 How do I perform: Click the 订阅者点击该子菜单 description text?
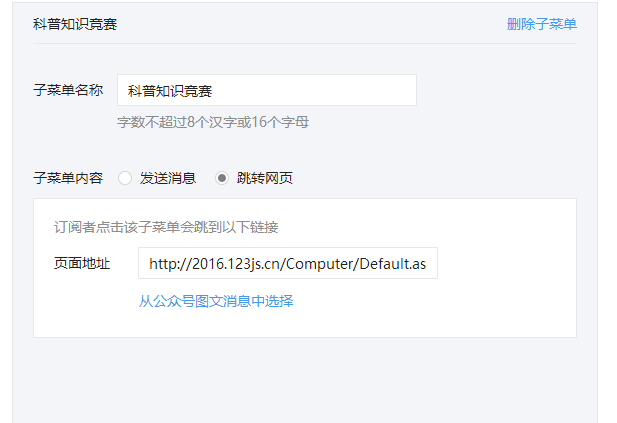point(166,227)
